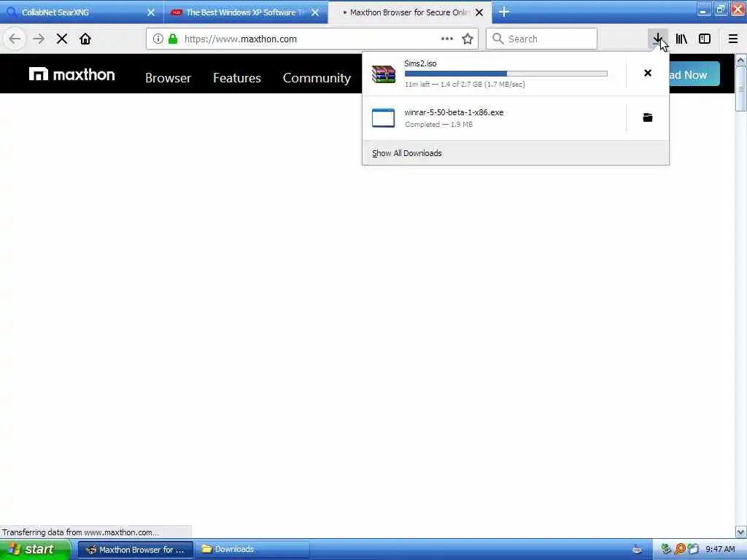Toggle the downloads arrow toolbar button
The width and height of the screenshot is (747, 560).
tap(657, 39)
